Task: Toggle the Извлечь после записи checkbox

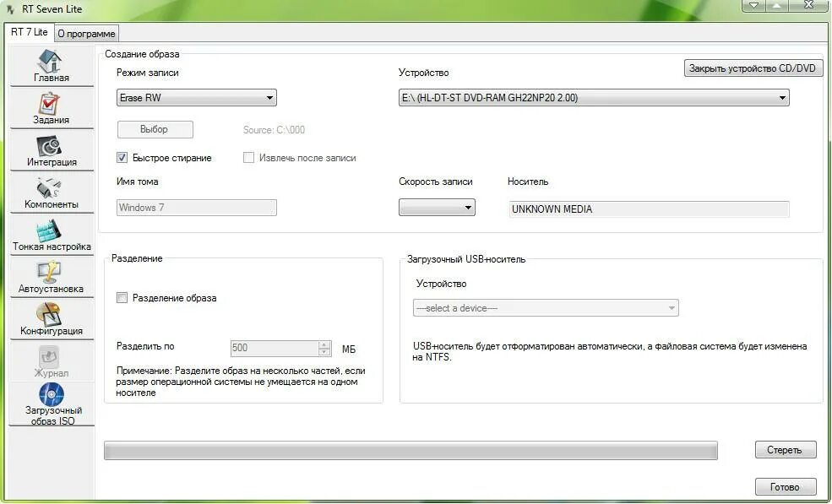Action: pyautogui.click(x=248, y=158)
